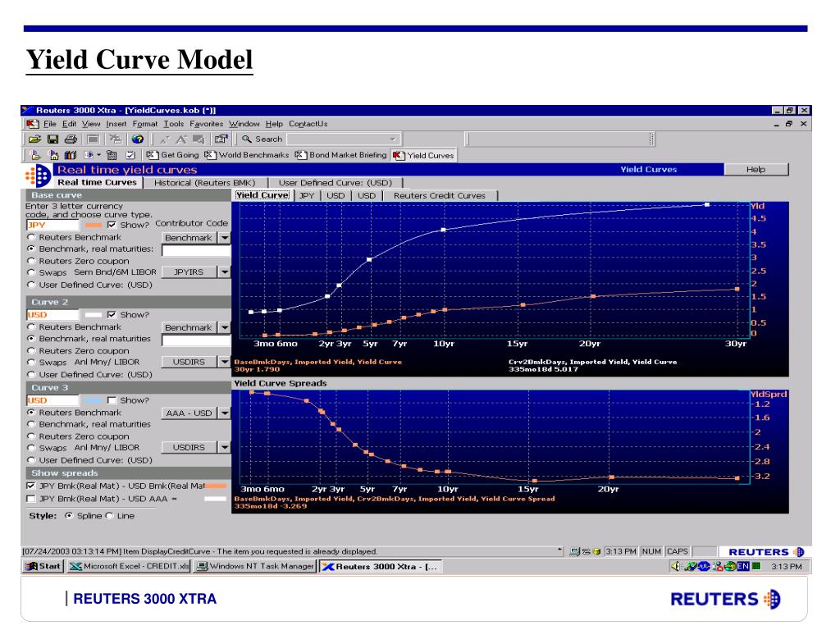Switch to User Defined Curve: (USD) tab
This screenshot has height=630, width=840.
(336, 183)
